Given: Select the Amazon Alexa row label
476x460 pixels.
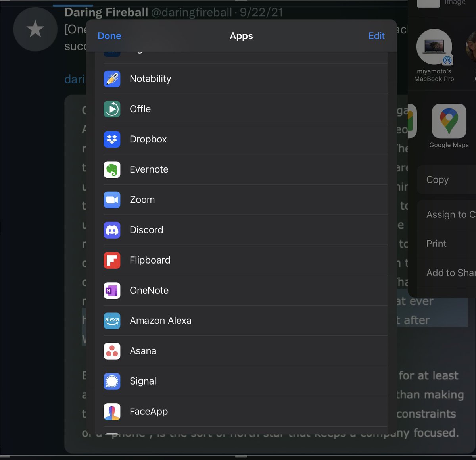Looking at the screenshot, I should 160,321.
